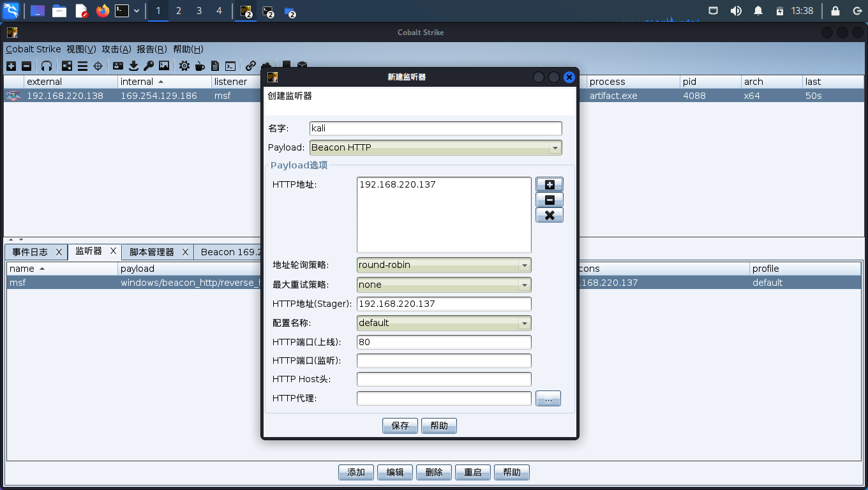
Task: Open the 视图(V) menu
Action: (82, 49)
